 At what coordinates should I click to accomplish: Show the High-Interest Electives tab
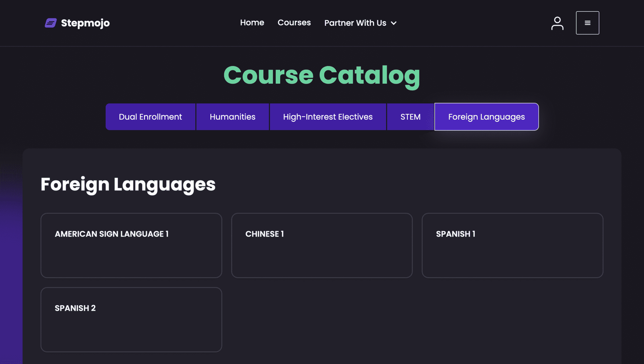pyautogui.click(x=328, y=117)
